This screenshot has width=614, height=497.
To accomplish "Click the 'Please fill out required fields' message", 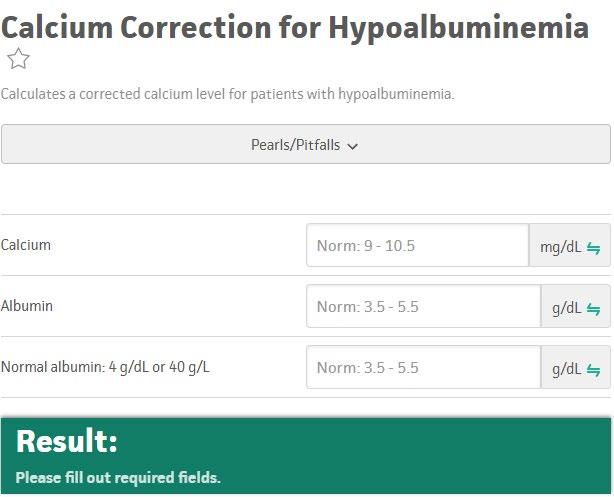I will click(x=118, y=478).
